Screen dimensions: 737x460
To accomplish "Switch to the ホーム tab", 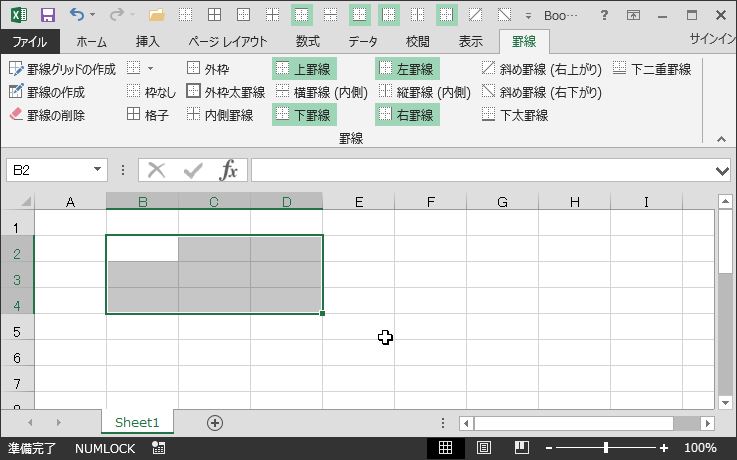I will [92, 41].
